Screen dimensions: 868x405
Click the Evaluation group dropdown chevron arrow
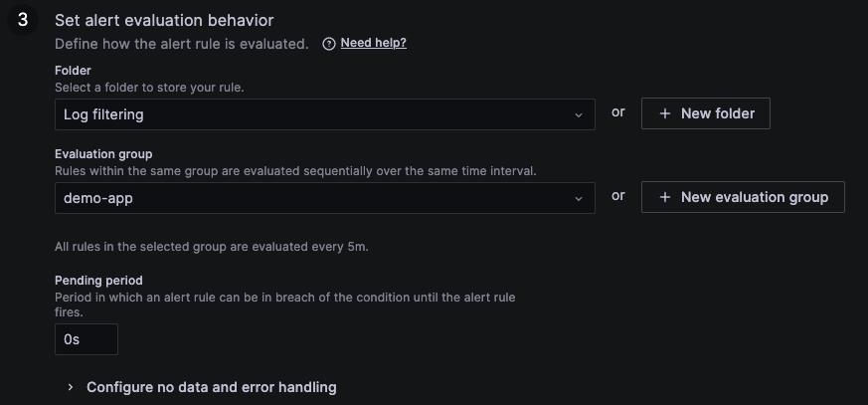tap(579, 198)
